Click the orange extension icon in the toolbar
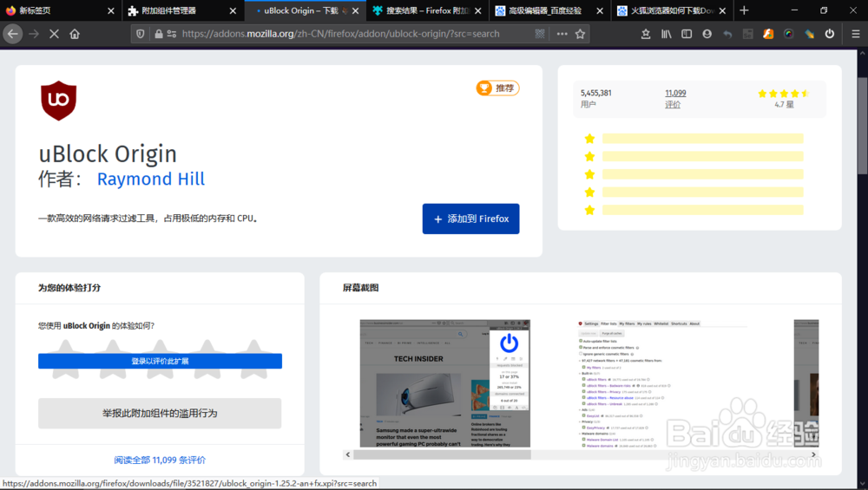The width and height of the screenshot is (868, 490). (x=768, y=34)
